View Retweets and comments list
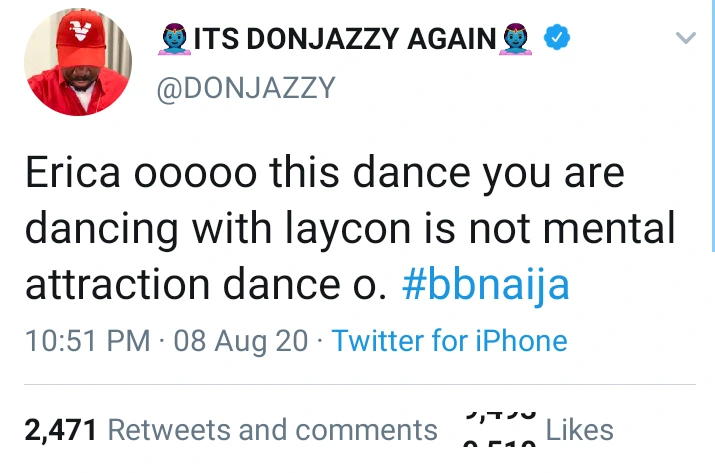This screenshot has height=473, width=715. pos(272,430)
